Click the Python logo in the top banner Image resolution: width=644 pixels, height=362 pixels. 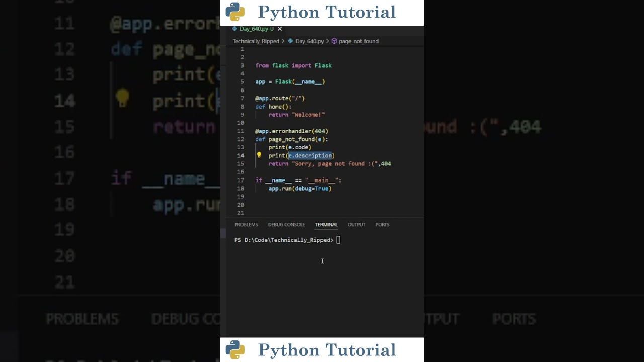coord(235,12)
